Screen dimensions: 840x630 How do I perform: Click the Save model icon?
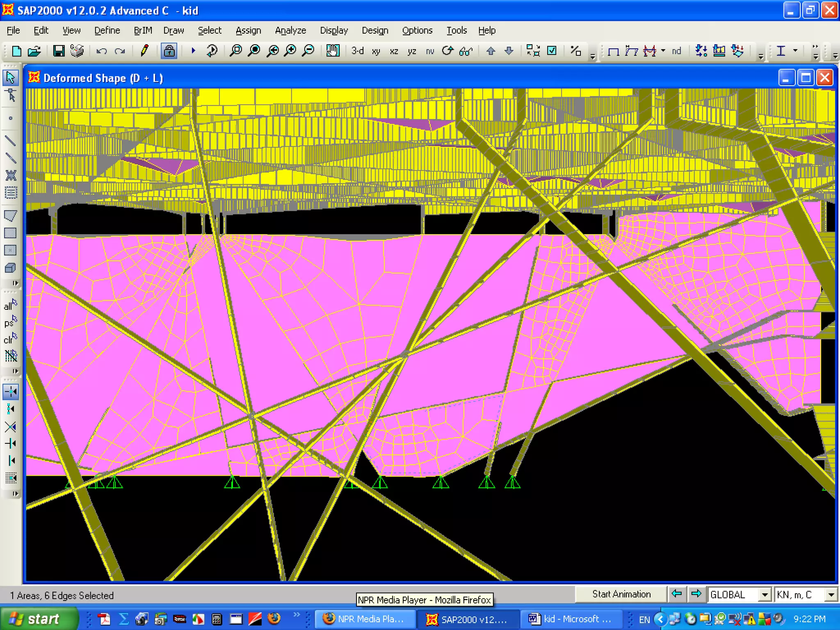pos(59,51)
